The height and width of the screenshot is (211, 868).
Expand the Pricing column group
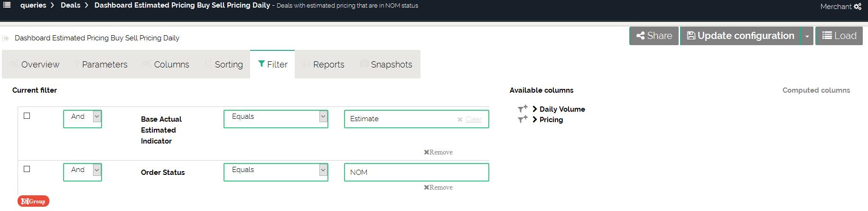[x=535, y=119]
